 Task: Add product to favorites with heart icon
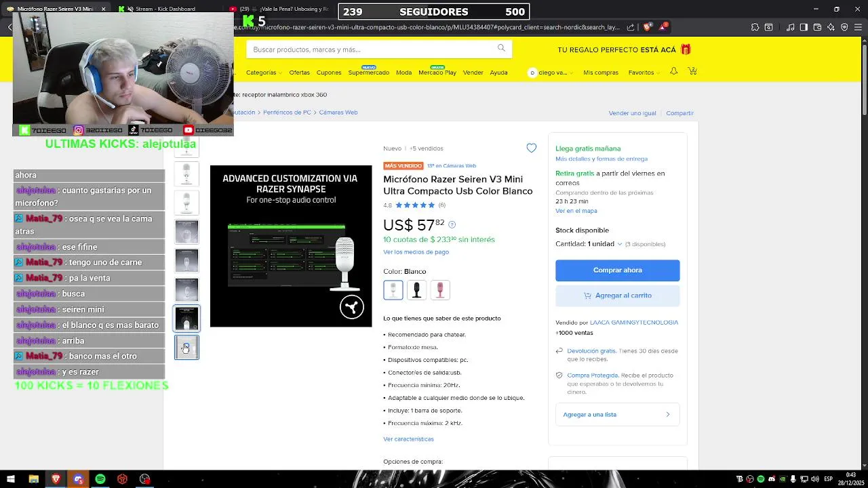tap(532, 148)
